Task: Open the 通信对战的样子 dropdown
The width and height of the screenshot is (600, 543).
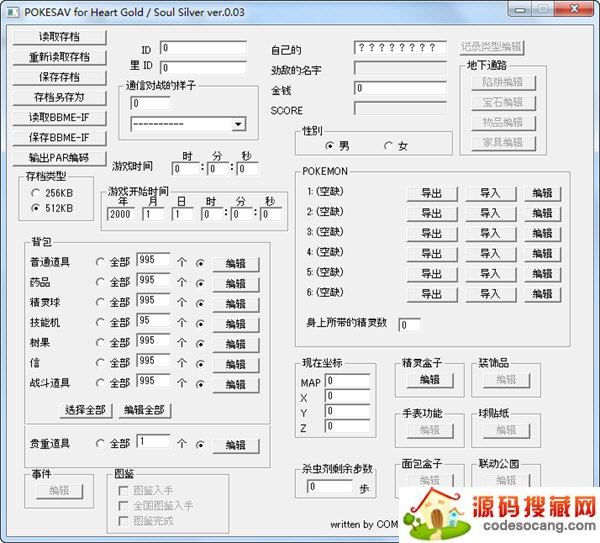Action: [238, 124]
